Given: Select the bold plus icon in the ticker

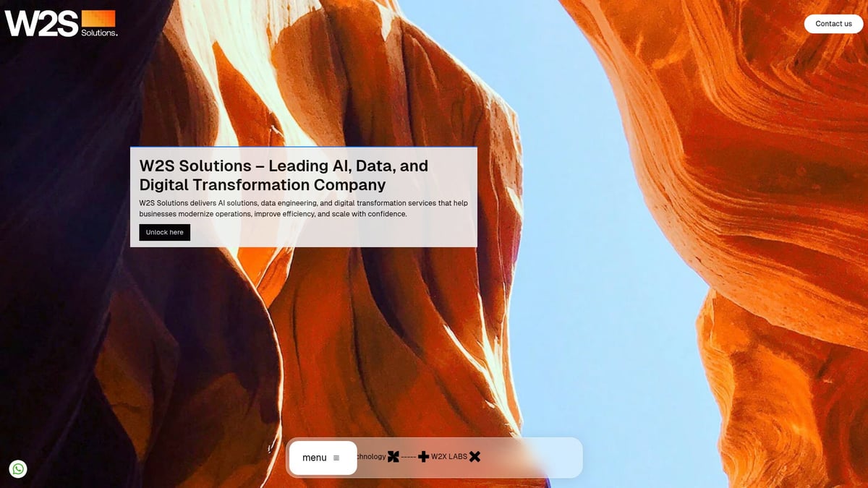Looking at the screenshot, I should click(x=423, y=456).
